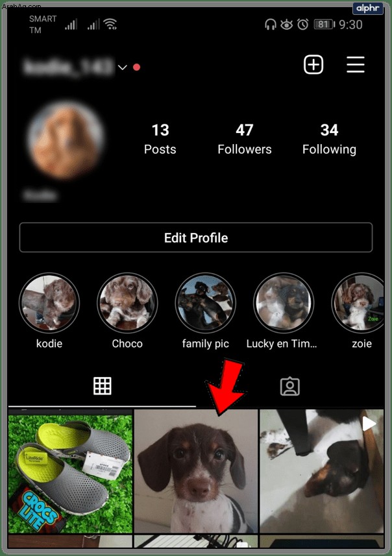Expand the account switcher chevron

(123, 67)
